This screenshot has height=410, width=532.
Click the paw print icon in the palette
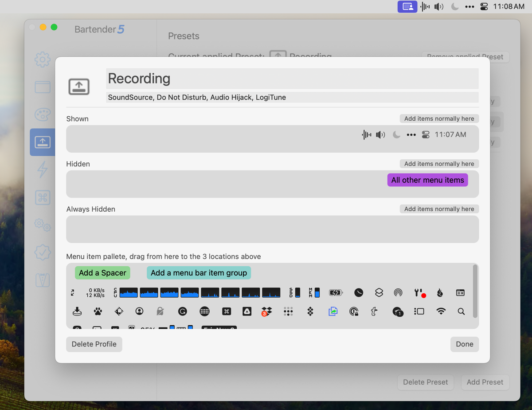click(98, 311)
